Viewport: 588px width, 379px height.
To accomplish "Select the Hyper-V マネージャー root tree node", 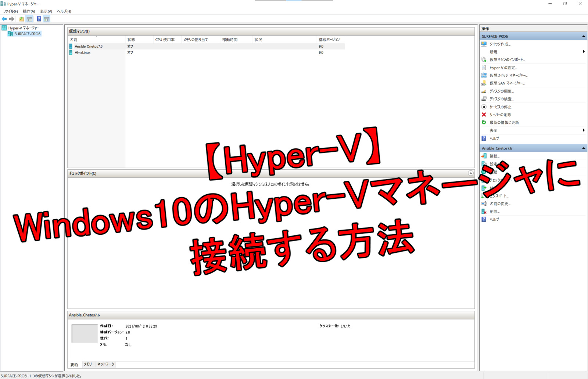I will click(x=24, y=28).
